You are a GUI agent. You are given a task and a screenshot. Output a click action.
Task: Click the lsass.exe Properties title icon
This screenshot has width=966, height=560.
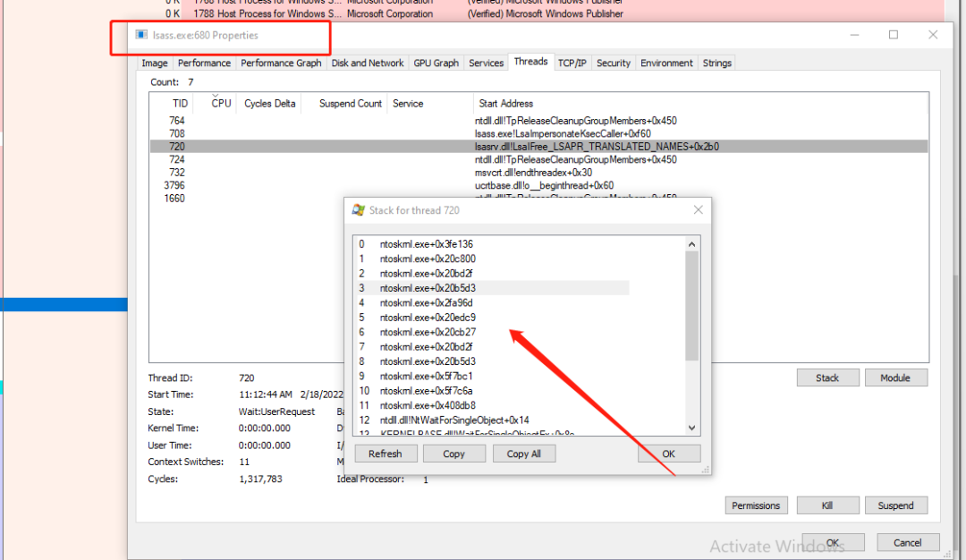click(x=141, y=35)
